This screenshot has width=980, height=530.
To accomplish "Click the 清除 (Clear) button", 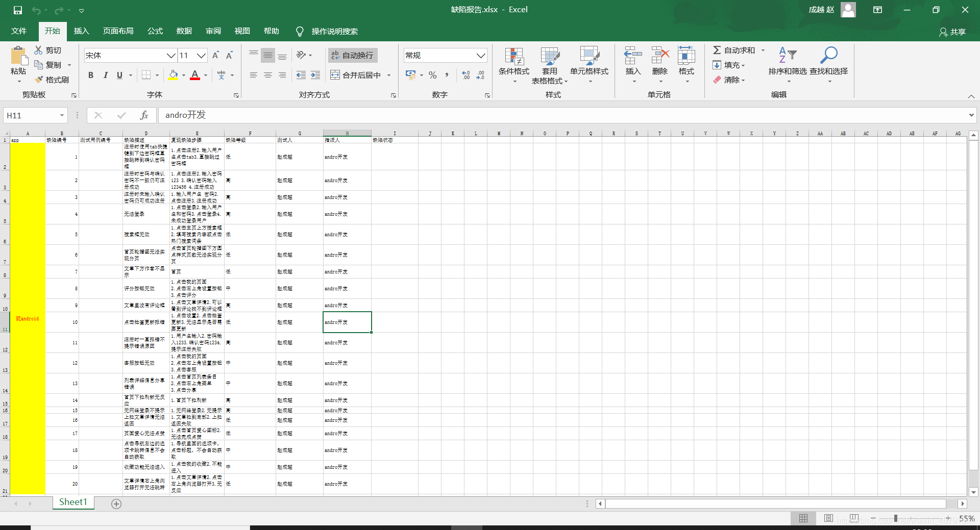I will [729, 80].
